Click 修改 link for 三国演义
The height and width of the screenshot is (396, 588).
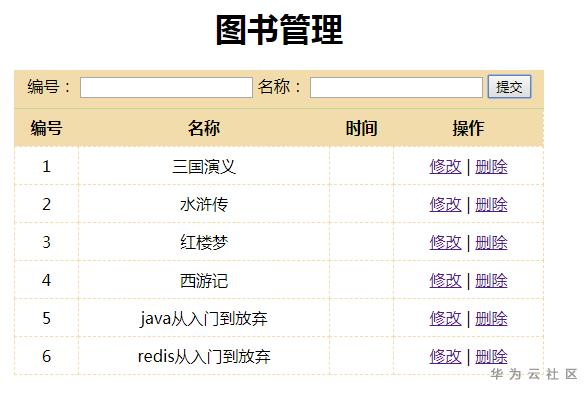(446, 166)
